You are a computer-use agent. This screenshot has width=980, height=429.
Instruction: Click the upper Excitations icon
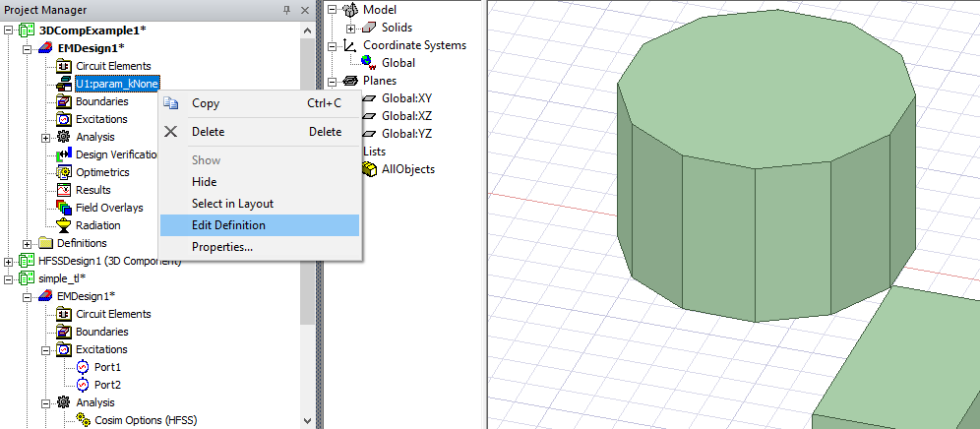point(64,119)
